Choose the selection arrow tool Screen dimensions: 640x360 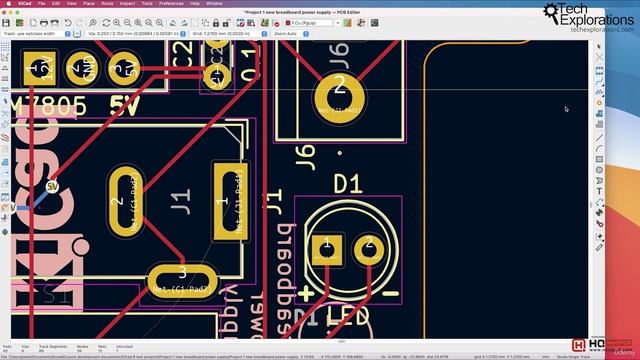599,47
